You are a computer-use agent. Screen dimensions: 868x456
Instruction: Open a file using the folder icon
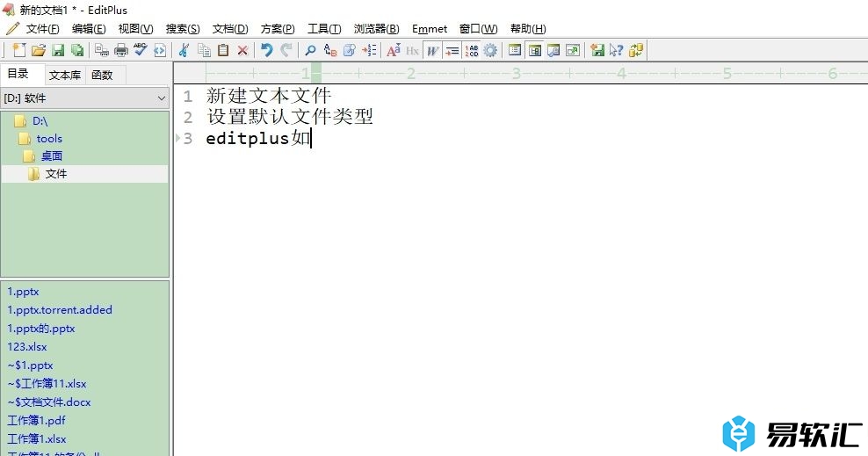(x=38, y=50)
